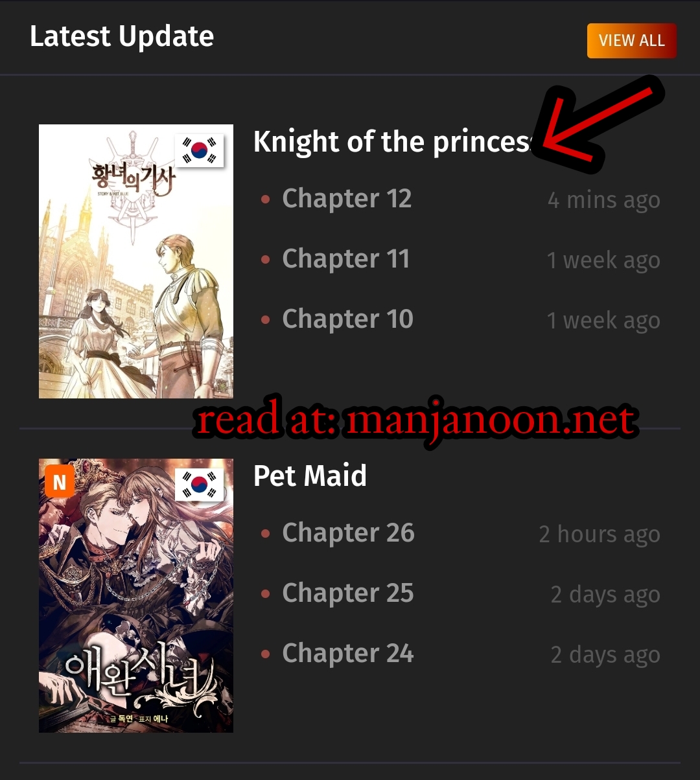Click Korean flag badge on Knight cover
This screenshot has width=700, height=780.
pyautogui.click(x=200, y=150)
